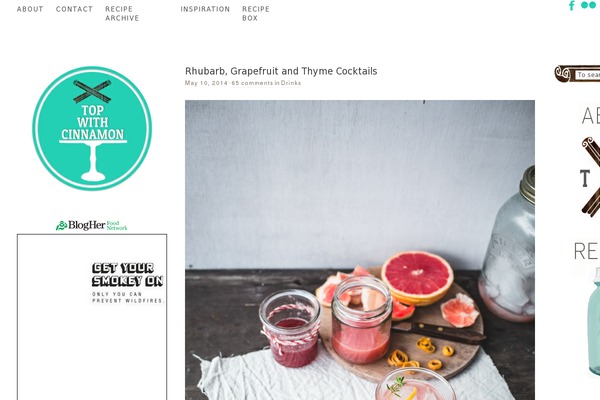Open the Recipe Box page
Screen dimensions: 600x400
click(256, 13)
